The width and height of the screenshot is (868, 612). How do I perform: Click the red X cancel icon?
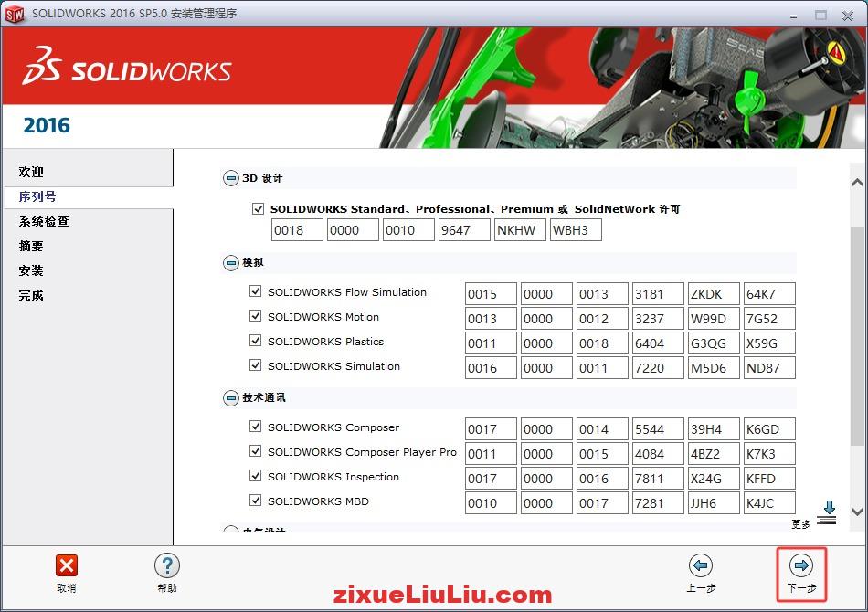click(x=65, y=565)
